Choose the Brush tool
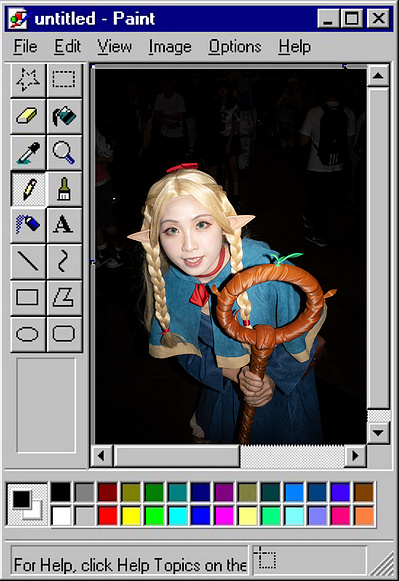Viewport: 399px width, 581px height. (64, 189)
